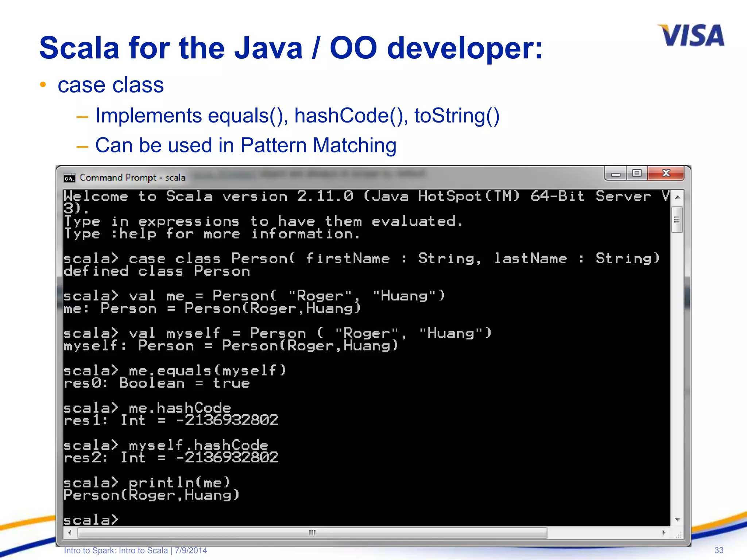The image size is (747, 560).
Task: Click the Command Prompt system menu icon
Action: pos(69,178)
